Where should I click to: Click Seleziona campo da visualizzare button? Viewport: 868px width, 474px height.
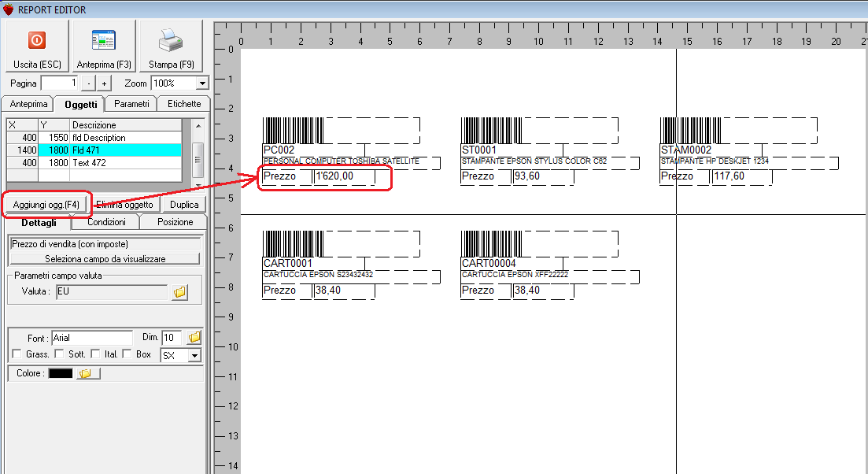105,258
